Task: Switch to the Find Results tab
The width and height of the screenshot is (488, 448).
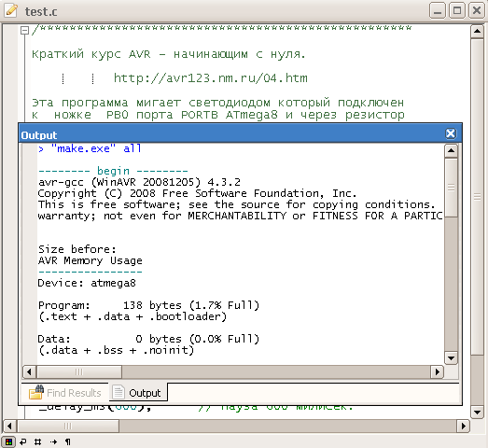Action: point(65,393)
